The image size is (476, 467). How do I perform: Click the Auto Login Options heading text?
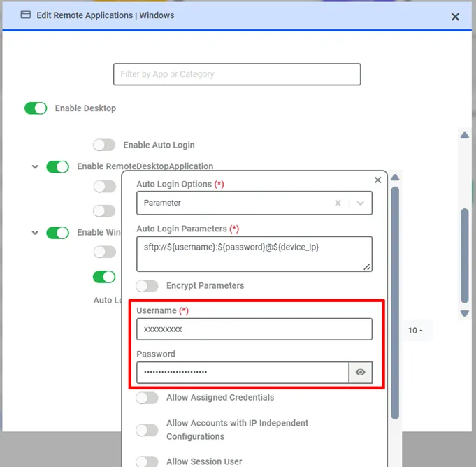(x=174, y=185)
